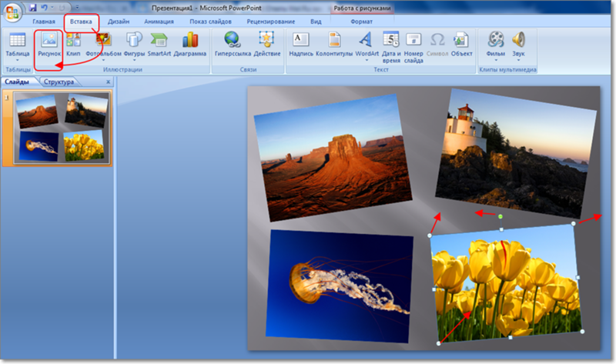
Task: Save the presentation with the floppy icon
Action: pos(33,8)
